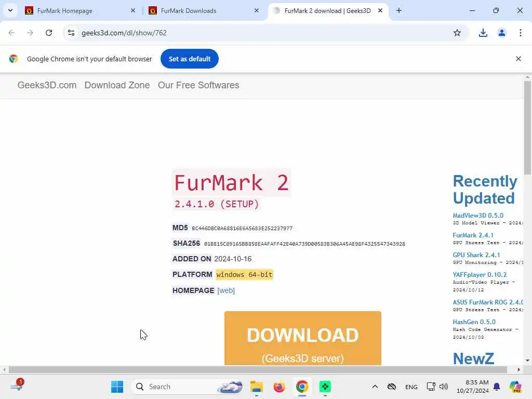Click the Set as default button
Screen dimensions: 532x399
click(x=190, y=59)
